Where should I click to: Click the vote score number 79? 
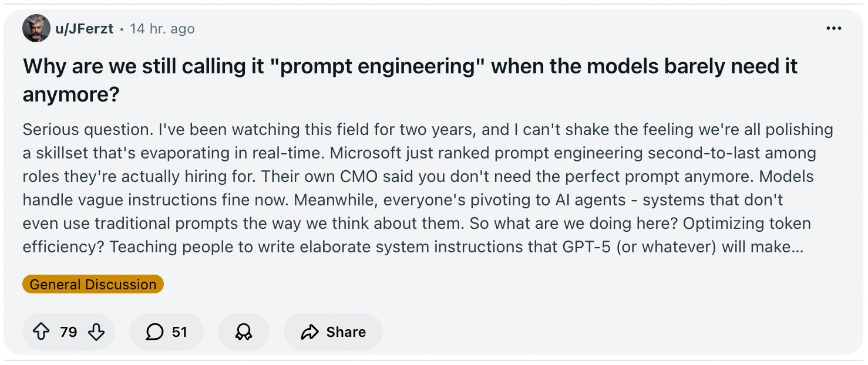69,332
